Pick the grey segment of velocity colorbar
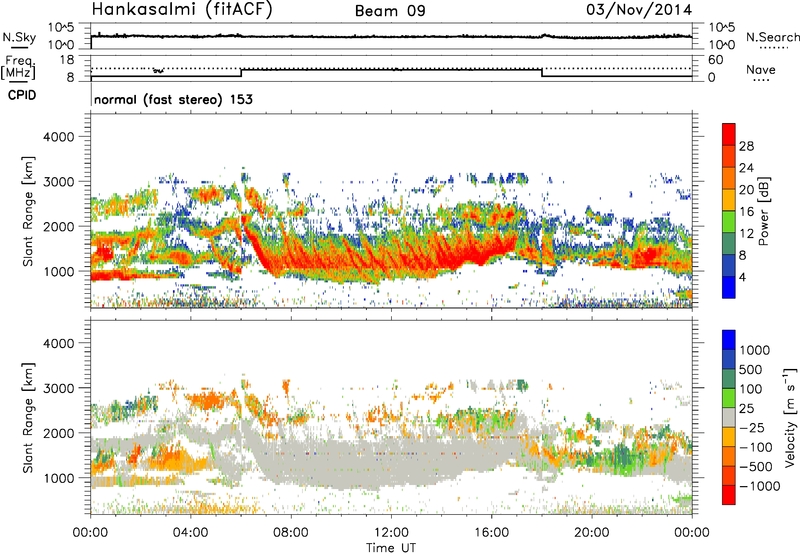 tap(729, 418)
